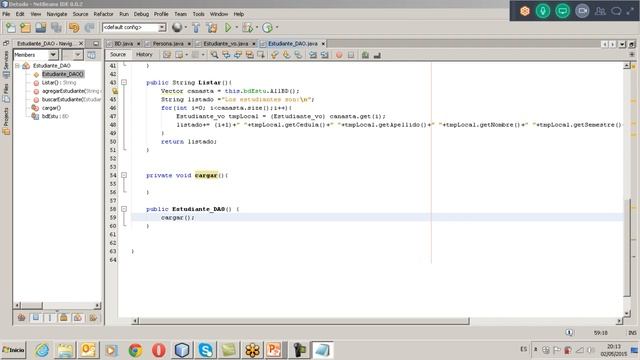The height and width of the screenshot is (360, 640).
Task: Switch to the Estudiante_vo.java editor tab
Action: tap(225, 43)
